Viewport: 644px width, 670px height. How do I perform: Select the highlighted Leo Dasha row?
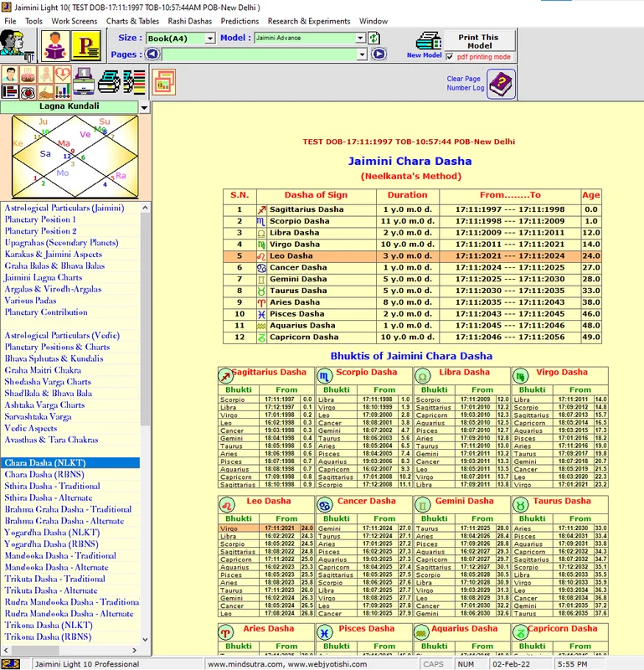click(412, 256)
